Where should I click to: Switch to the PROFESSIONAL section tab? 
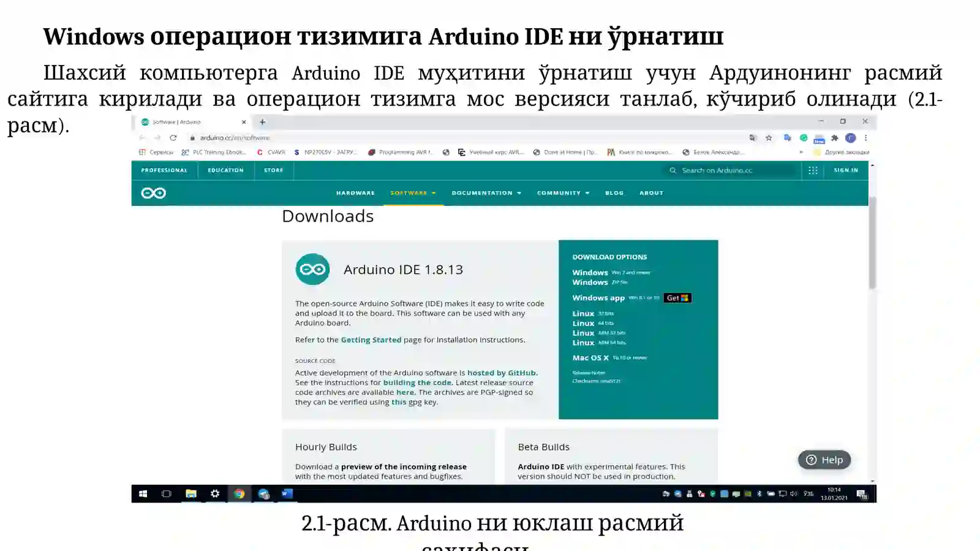pyautogui.click(x=164, y=170)
